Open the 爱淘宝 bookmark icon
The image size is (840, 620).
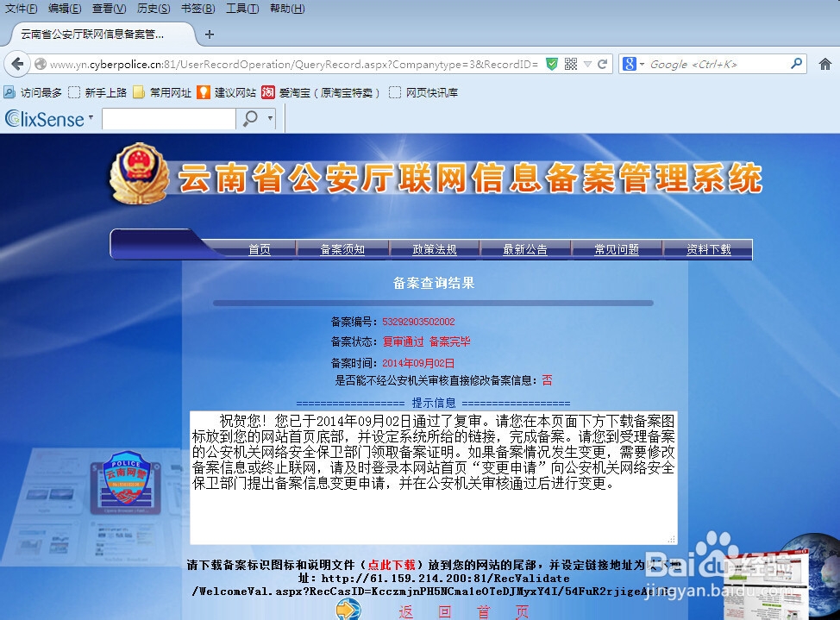click(266, 92)
